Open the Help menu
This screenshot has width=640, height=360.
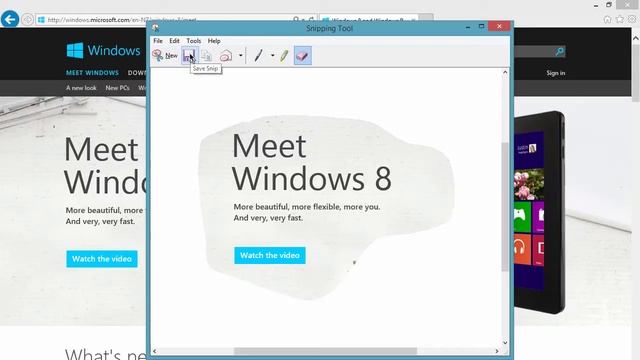[x=214, y=41]
